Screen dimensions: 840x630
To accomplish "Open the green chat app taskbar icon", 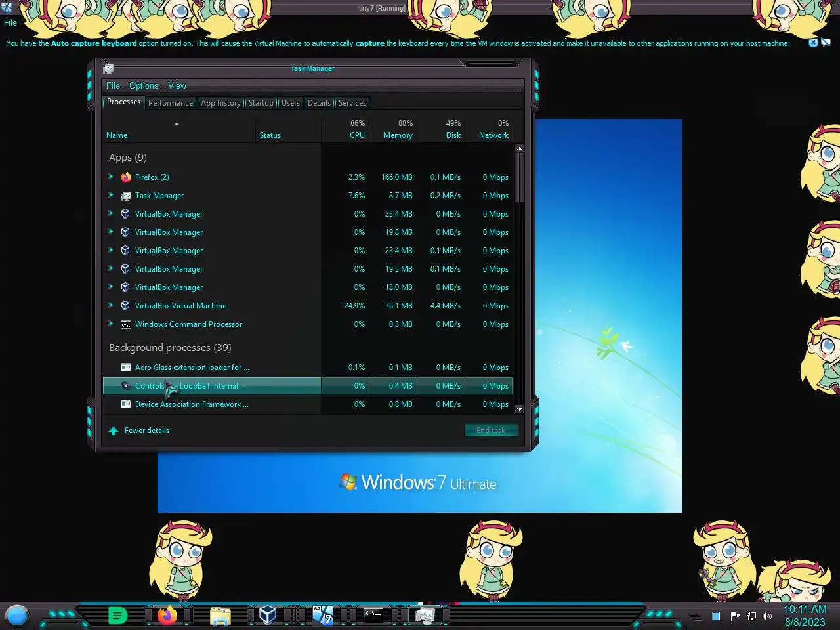I will 117,616.
